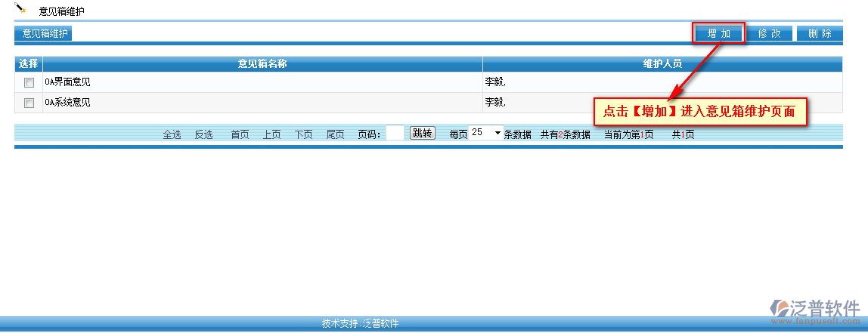Click the 选择 column header
The image size is (868, 333).
click(28, 63)
